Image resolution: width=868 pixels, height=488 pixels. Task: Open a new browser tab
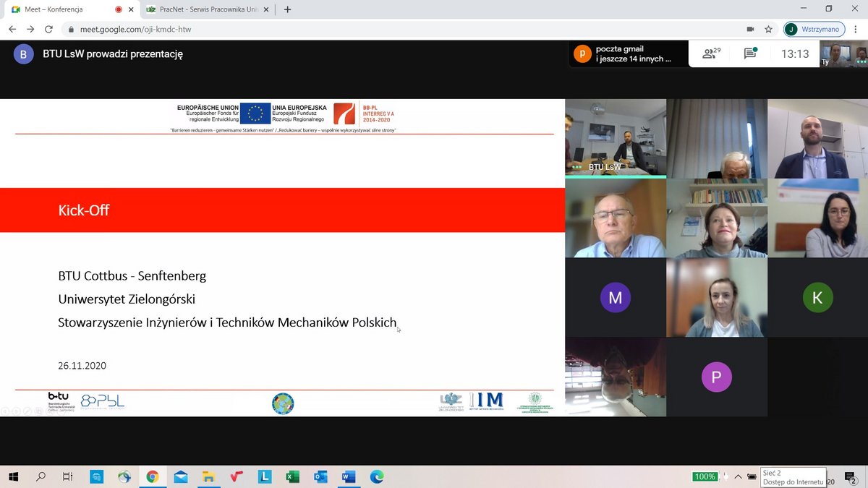click(288, 9)
